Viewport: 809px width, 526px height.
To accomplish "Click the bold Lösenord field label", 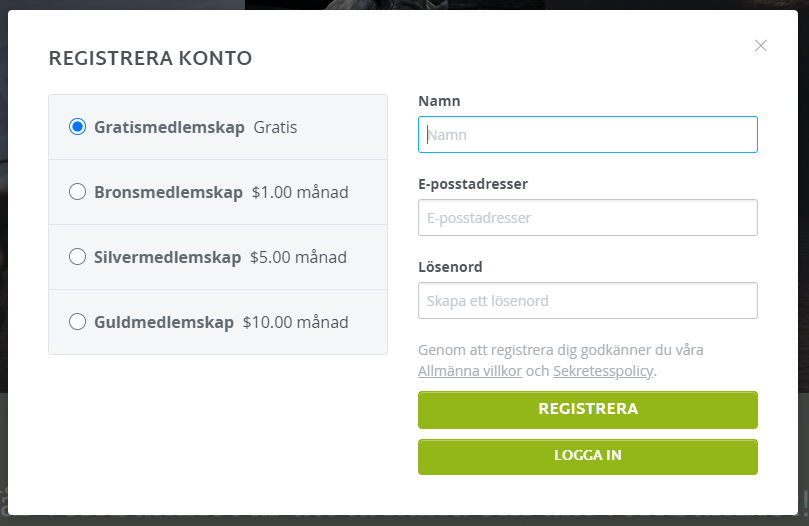I will click(450, 267).
